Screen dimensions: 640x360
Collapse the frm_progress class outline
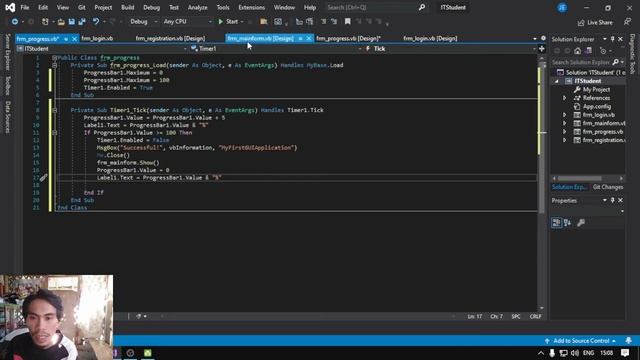[x=54, y=58]
